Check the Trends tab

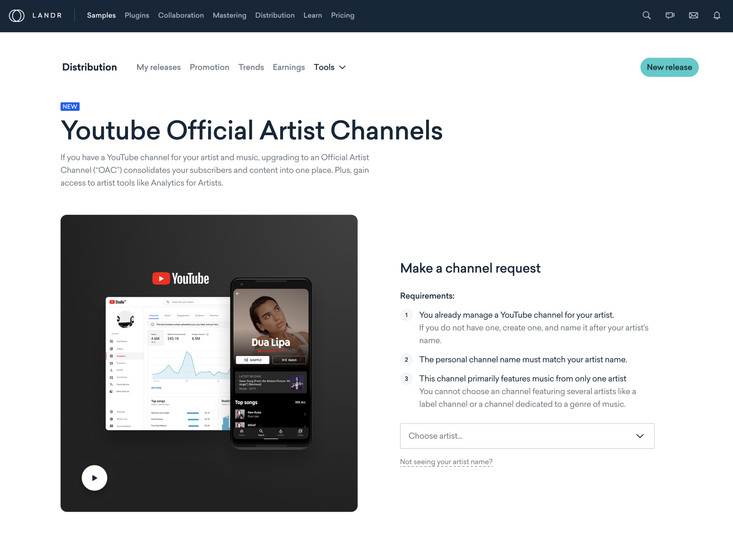(x=251, y=67)
